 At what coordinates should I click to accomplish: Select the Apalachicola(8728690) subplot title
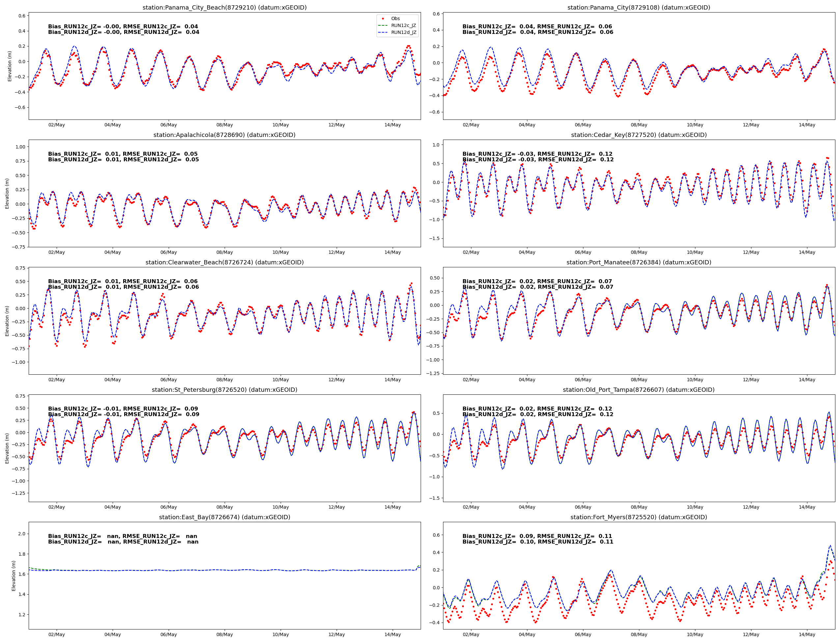coord(224,135)
